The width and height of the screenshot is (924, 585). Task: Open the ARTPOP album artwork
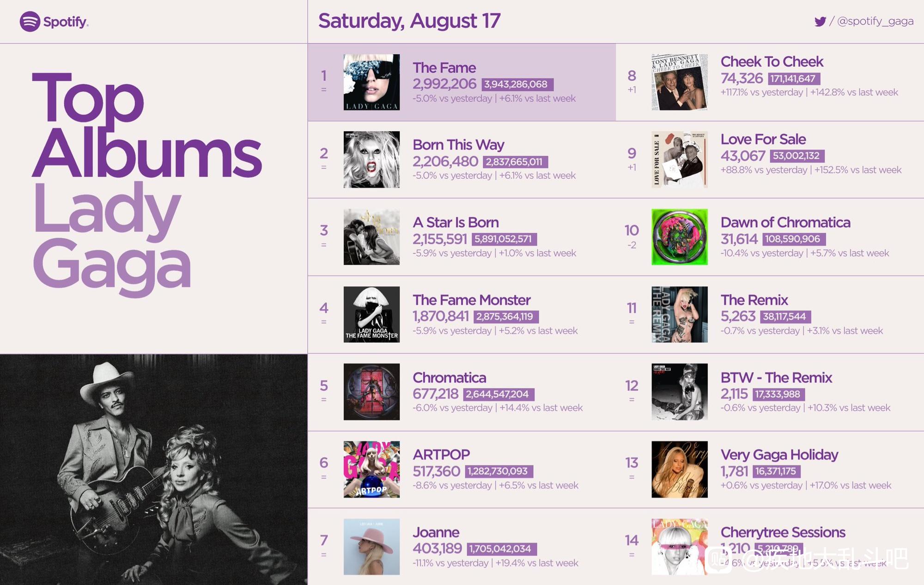pyautogui.click(x=371, y=469)
